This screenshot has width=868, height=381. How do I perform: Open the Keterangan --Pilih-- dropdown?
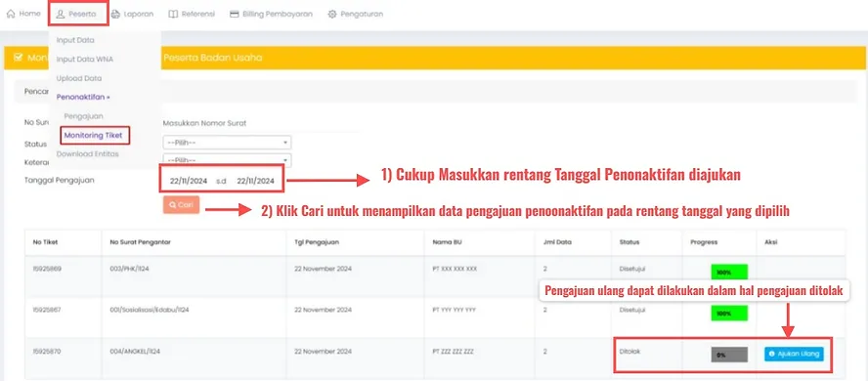pos(227,161)
